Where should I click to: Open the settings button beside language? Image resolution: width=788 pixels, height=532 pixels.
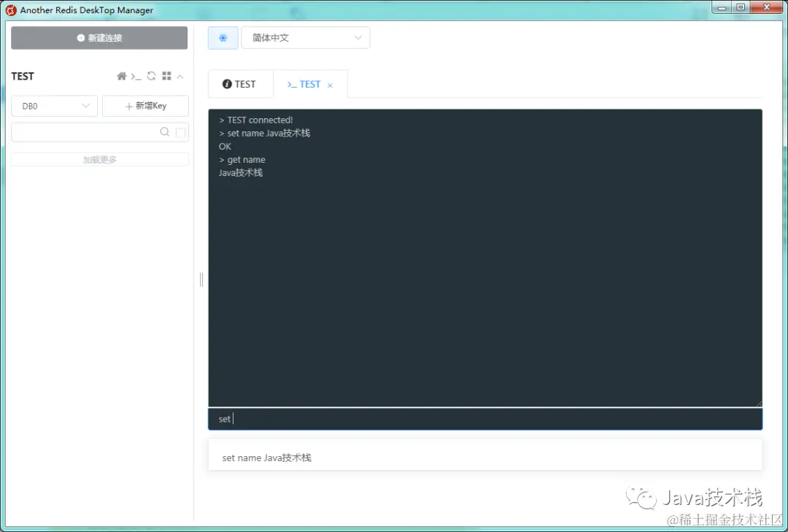(223, 38)
